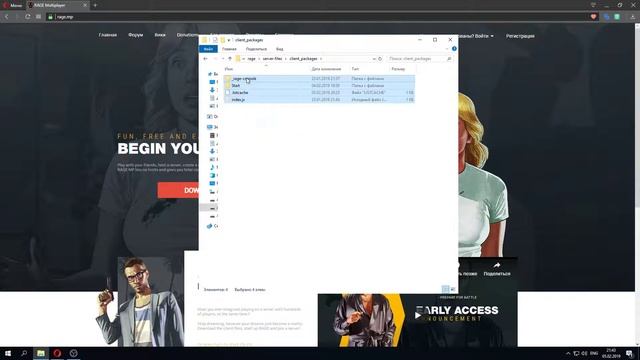Select the .listcache file row
640x360 pixels.
click(x=319, y=93)
